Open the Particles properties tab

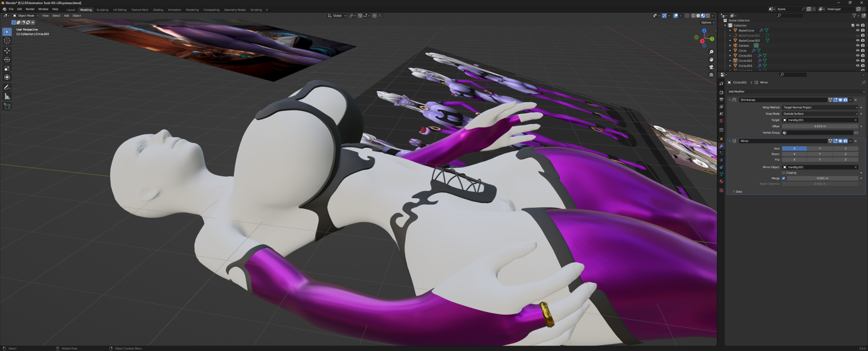point(721,153)
